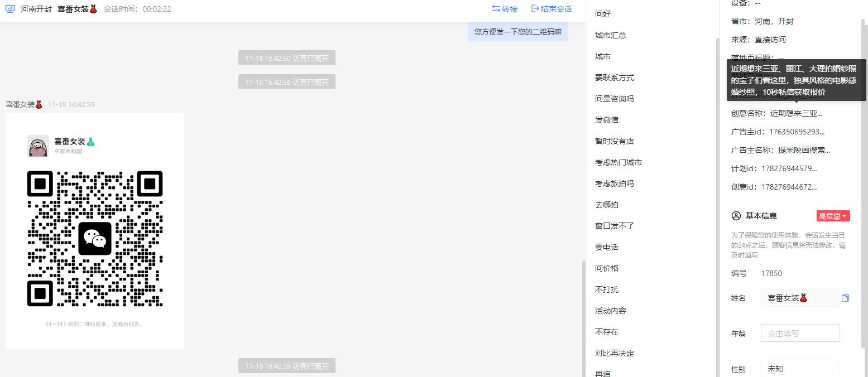Select the 问价格 quick reply
Screen dimensions: 868x377
point(607,268)
